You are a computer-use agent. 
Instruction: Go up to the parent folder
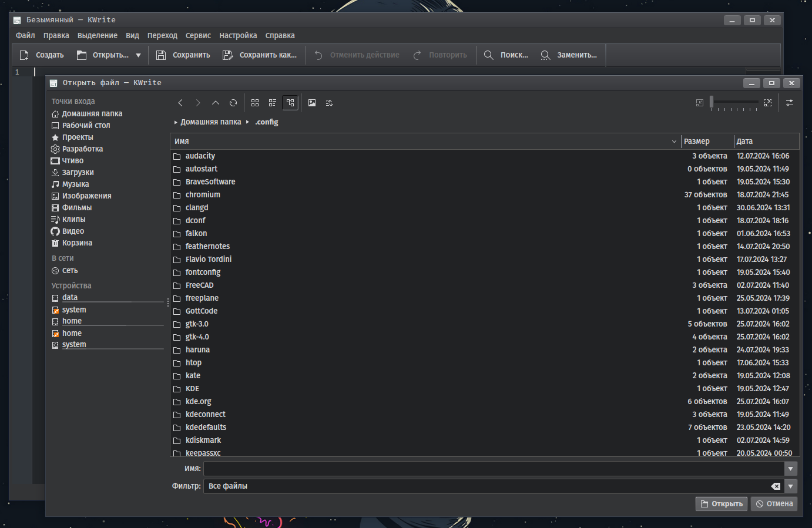(x=216, y=102)
